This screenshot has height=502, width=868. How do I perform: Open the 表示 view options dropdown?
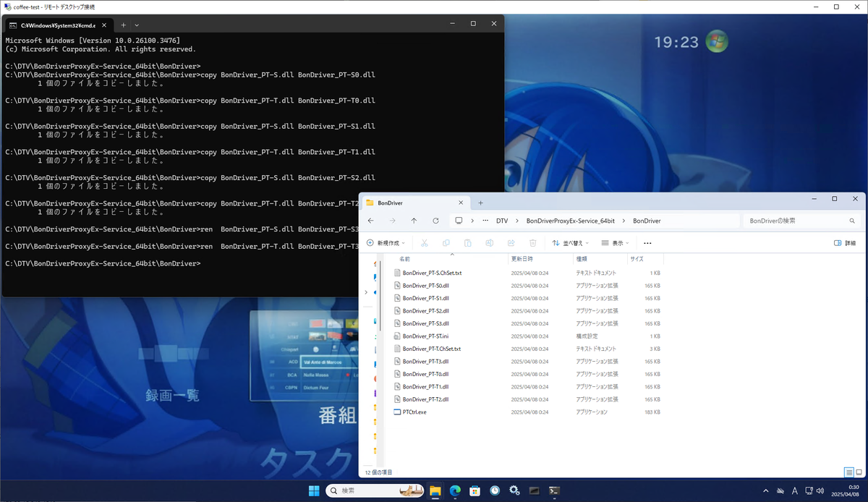(616, 243)
